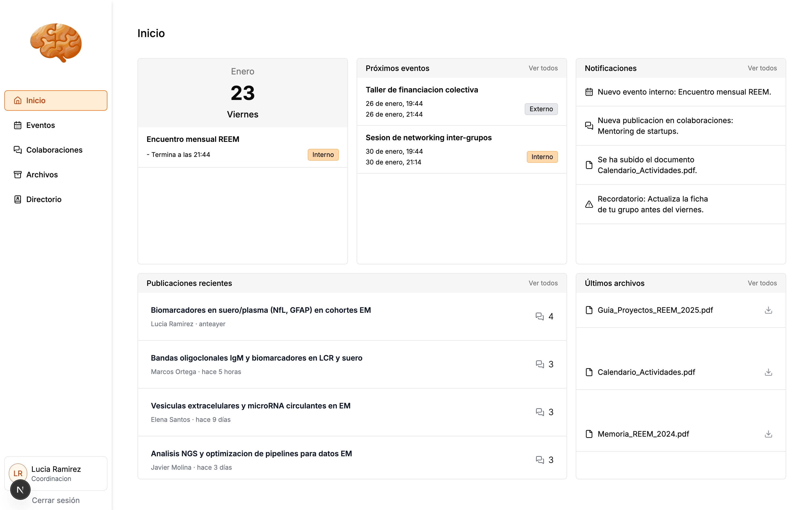This screenshot has height=510, width=812.
Task: Click the Interno badge on Encuentro mensual REEM
Action: point(323,155)
